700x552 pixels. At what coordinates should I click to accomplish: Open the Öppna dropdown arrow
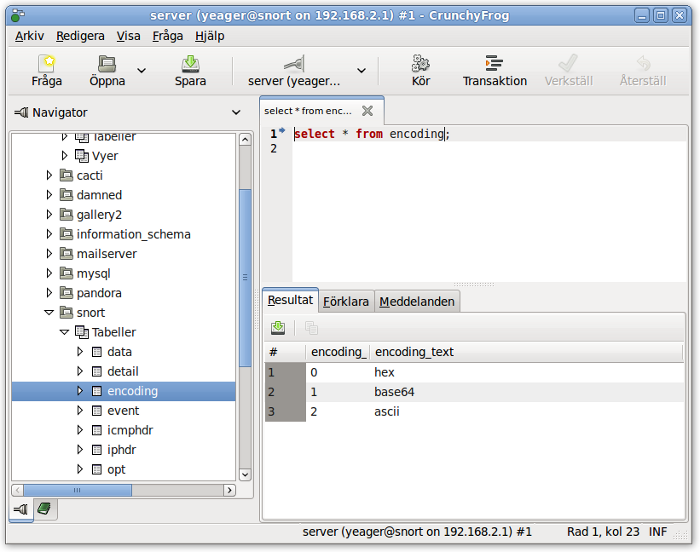[x=142, y=71]
